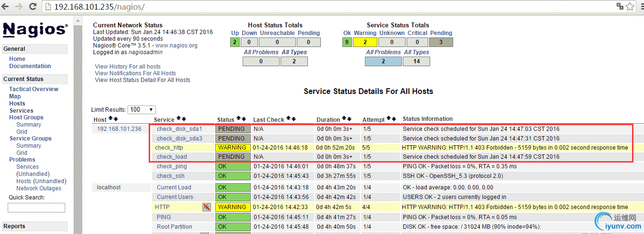The image size is (644, 234).
Task: Reload the Nagios page
Action: pos(33,7)
